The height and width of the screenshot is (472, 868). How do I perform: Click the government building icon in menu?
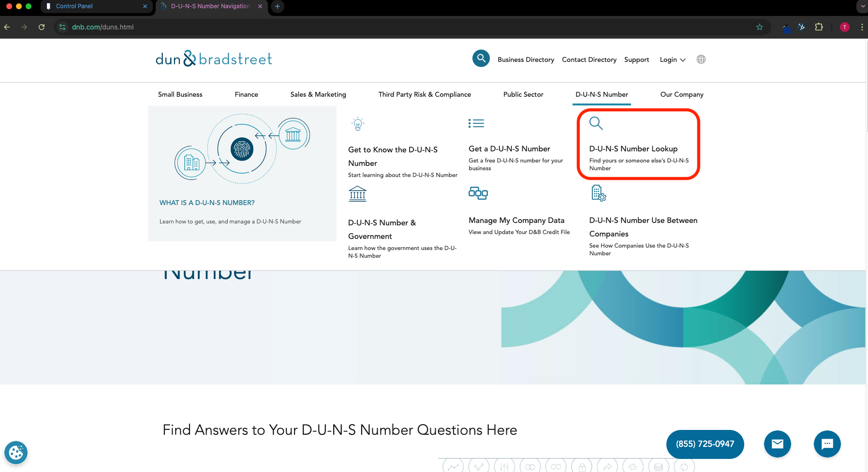[x=357, y=194]
